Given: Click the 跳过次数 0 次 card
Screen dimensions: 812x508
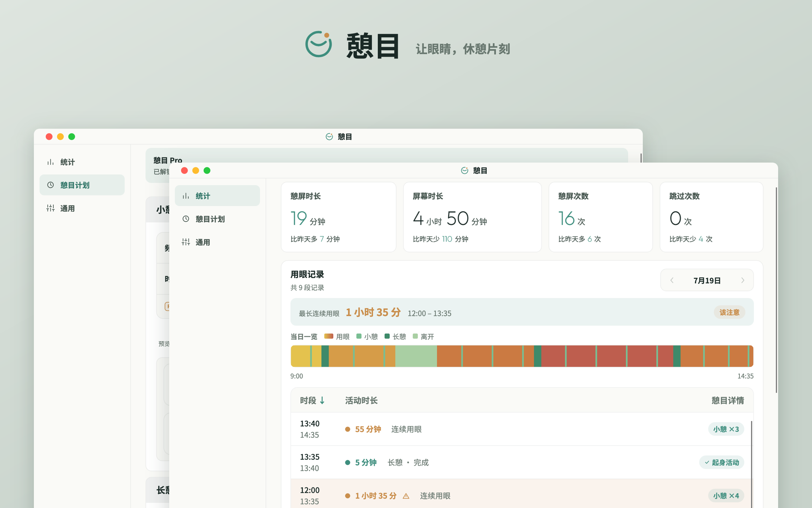Looking at the screenshot, I should click(711, 217).
